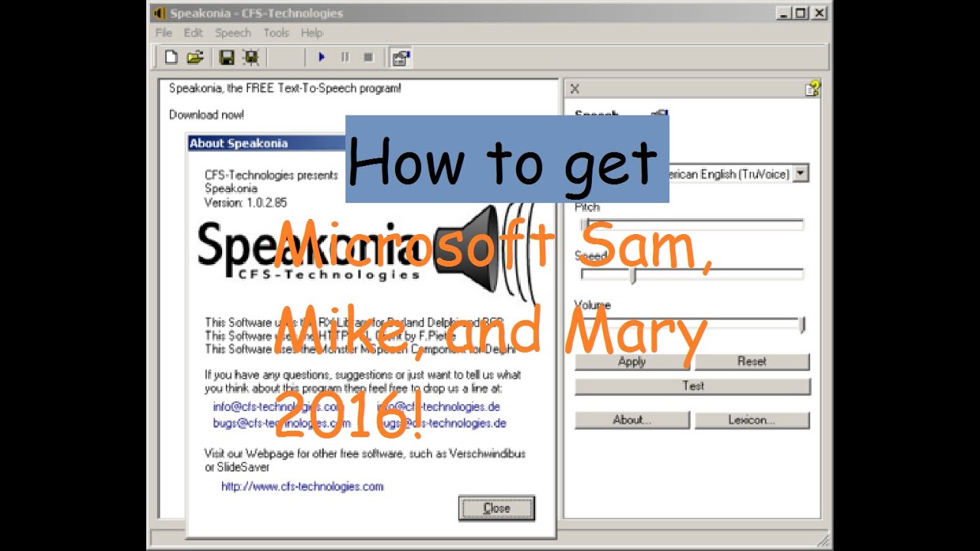The image size is (980, 551).
Task: Click the Speakonia speaker icon in title bar
Action: pyautogui.click(x=159, y=13)
